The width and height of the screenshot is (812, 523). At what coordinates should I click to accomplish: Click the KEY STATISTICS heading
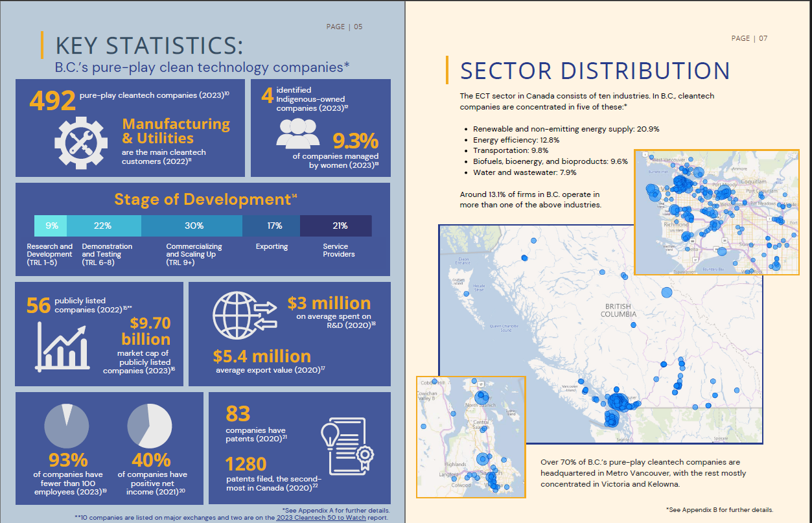click(149, 45)
